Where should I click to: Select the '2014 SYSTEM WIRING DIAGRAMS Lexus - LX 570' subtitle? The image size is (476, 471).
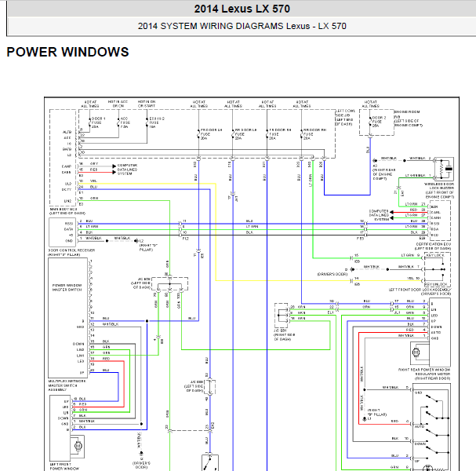coord(242,26)
